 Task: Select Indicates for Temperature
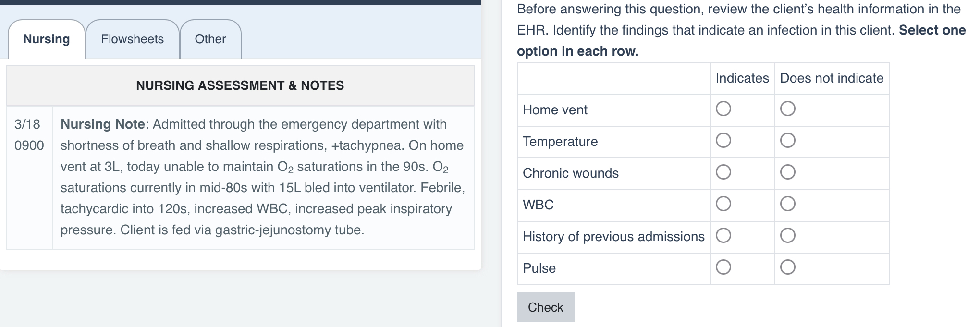click(x=723, y=141)
